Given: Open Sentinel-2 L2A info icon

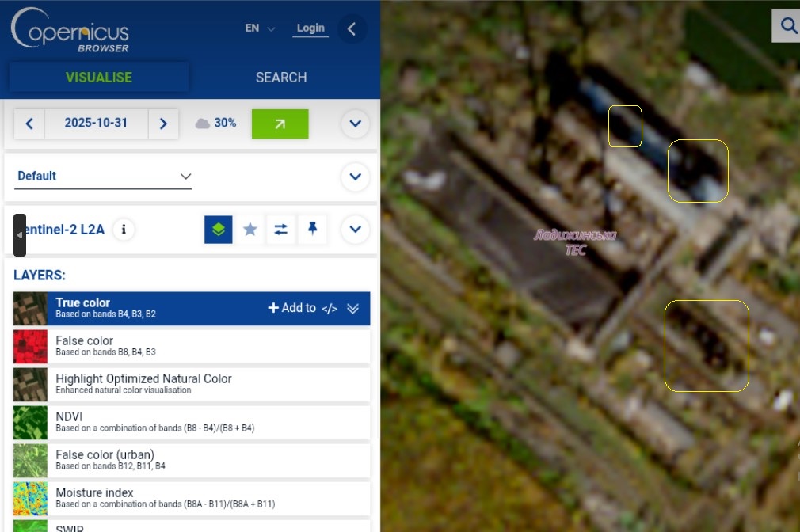Looking at the screenshot, I should pos(123,230).
